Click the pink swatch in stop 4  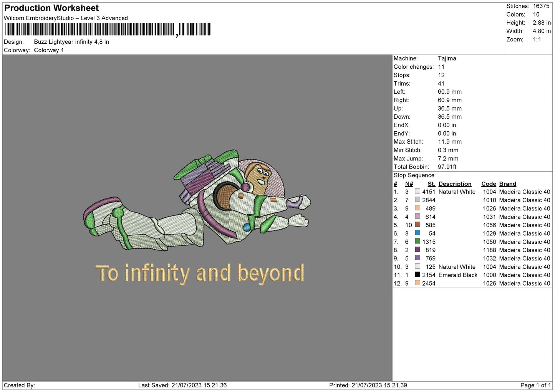pyautogui.click(x=417, y=217)
